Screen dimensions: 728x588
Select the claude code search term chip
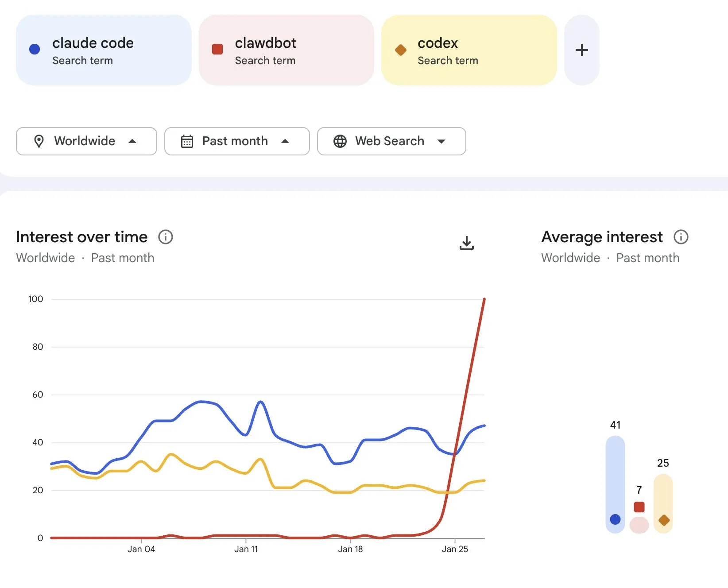tap(103, 50)
